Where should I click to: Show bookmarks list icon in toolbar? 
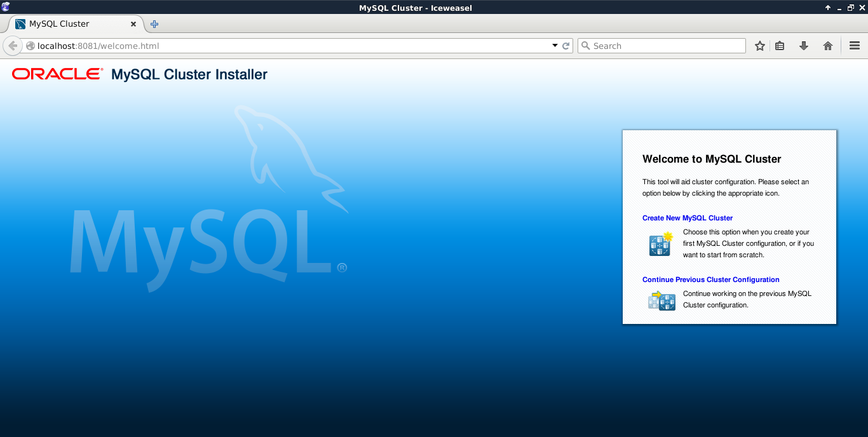click(780, 46)
